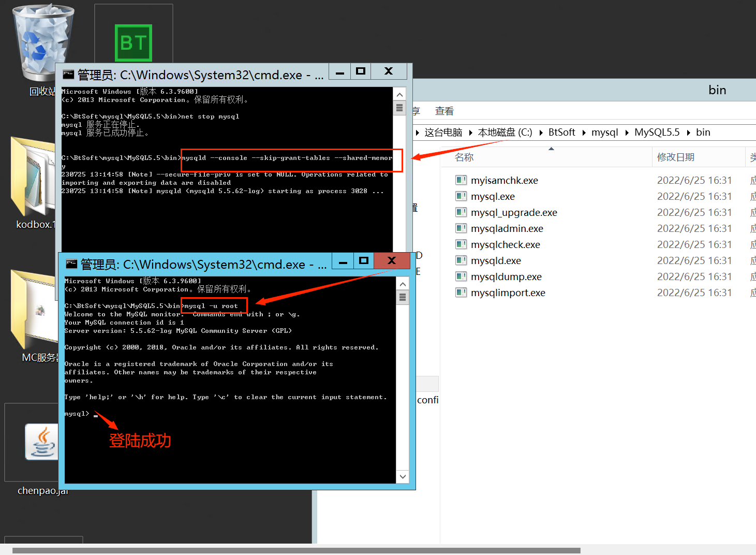Maximize the upper cmd window
This screenshot has height=555, width=756.
coord(361,71)
